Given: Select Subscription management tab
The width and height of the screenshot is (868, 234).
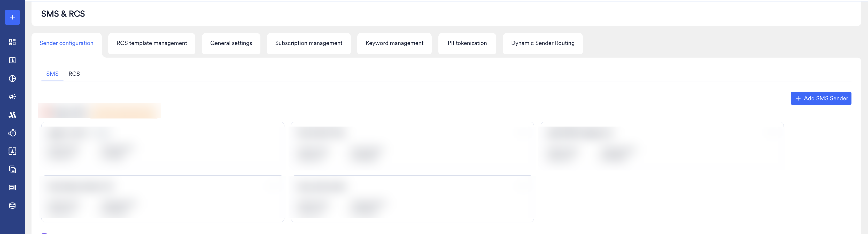Looking at the screenshot, I should (309, 43).
